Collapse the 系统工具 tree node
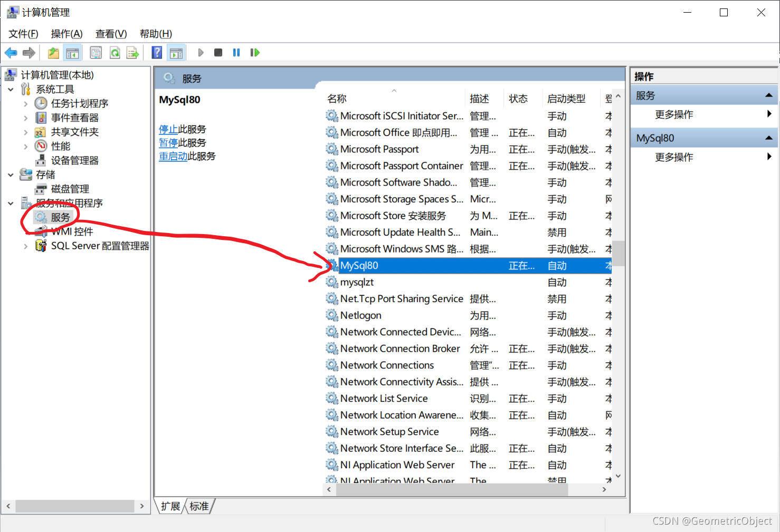The width and height of the screenshot is (780, 532). 11,89
